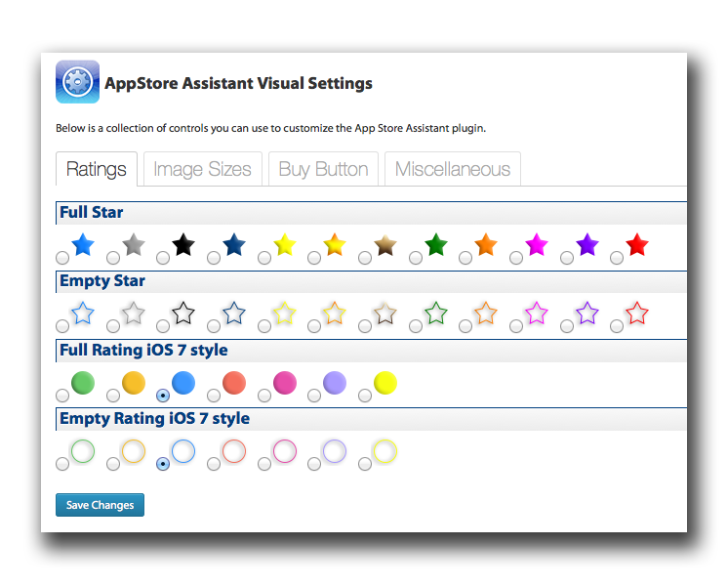This screenshot has height=586, width=728.
Task: Pick the purple filled iOS 7 rating dot
Action: pyautogui.click(x=335, y=383)
